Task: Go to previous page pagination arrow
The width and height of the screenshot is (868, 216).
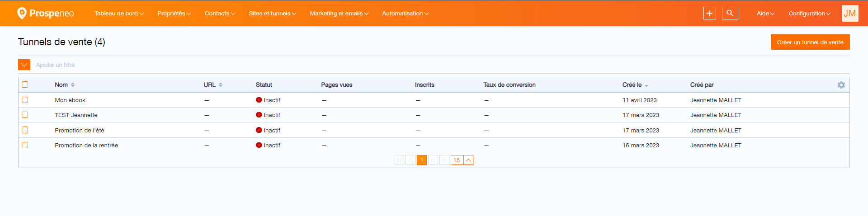Action: (410, 160)
